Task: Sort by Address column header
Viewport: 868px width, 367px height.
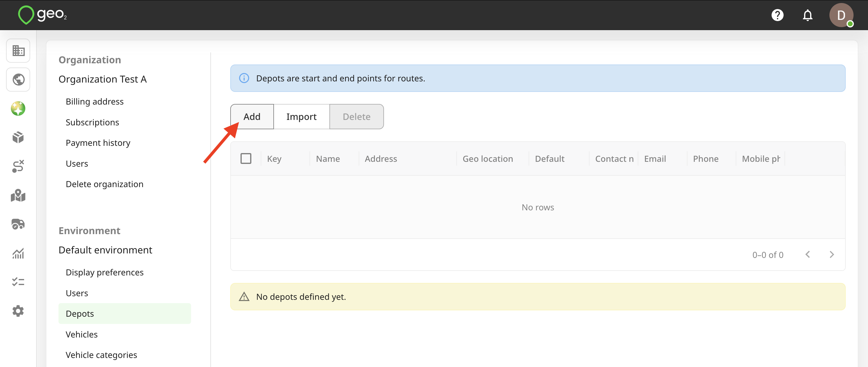Action: point(381,159)
